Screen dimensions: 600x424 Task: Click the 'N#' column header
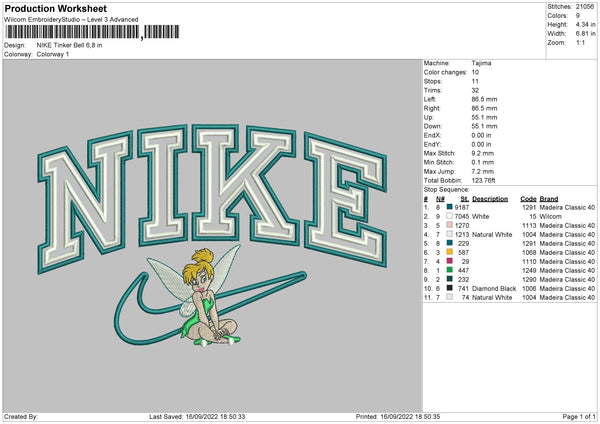[440, 199]
